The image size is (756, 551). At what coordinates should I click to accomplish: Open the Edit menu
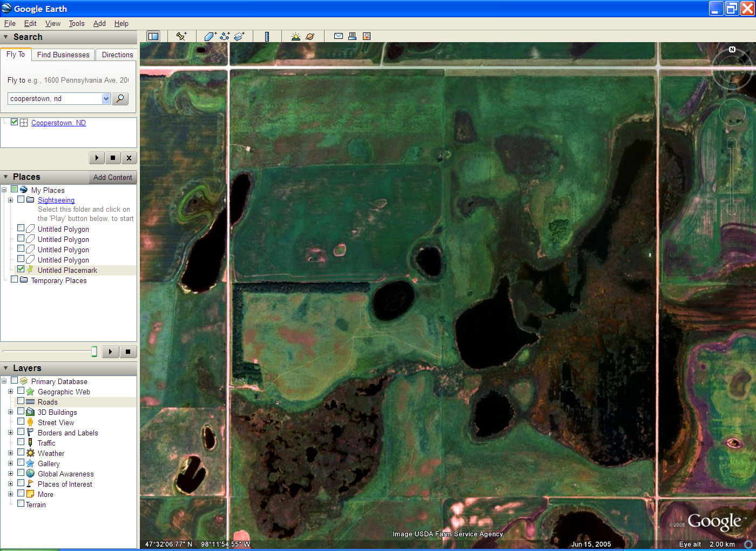[30, 23]
